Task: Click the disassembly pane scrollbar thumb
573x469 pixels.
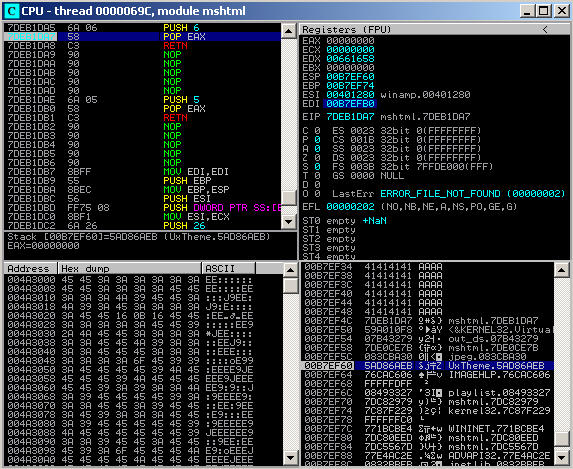Action: tap(289, 198)
